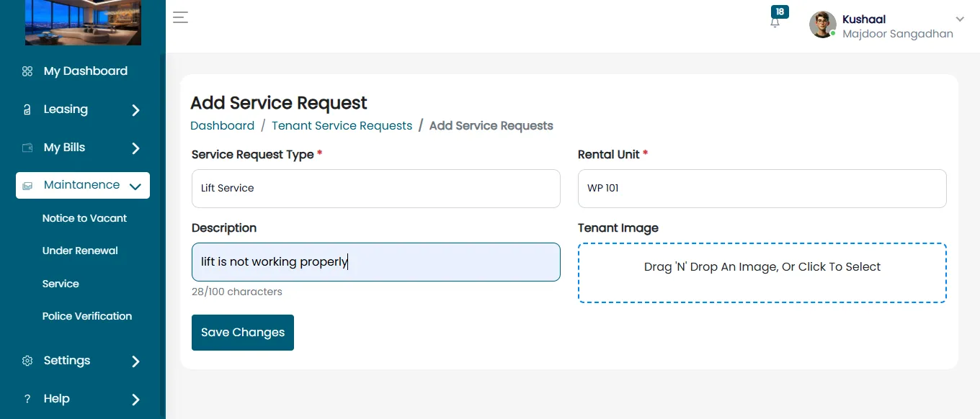Go to My Dashboard menu item
The width and height of the screenshot is (980, 419).
pos(85,71)
